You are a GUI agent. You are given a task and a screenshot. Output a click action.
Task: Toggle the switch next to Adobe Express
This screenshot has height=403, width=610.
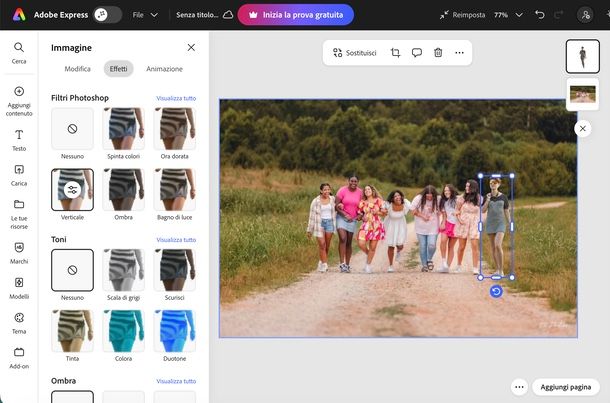(106, 15)
